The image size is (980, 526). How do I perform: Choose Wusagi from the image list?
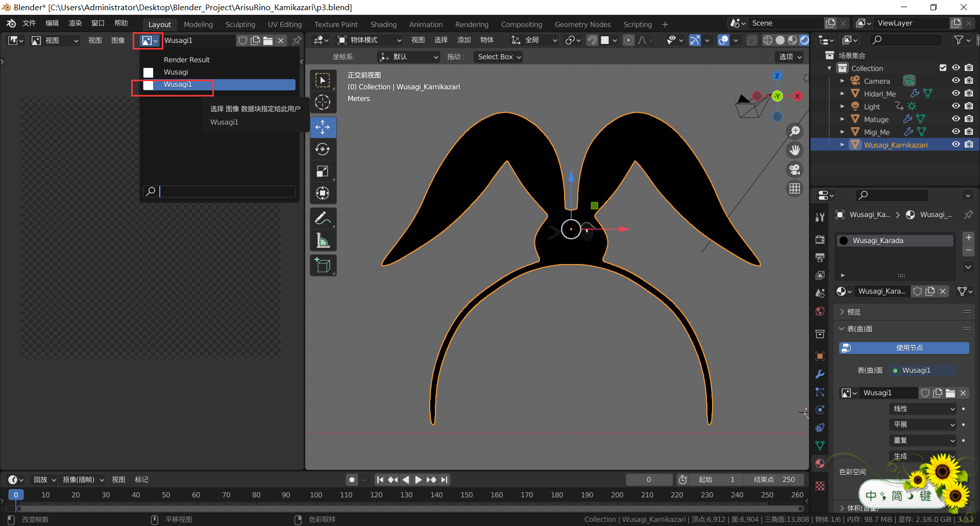point(176,72)
